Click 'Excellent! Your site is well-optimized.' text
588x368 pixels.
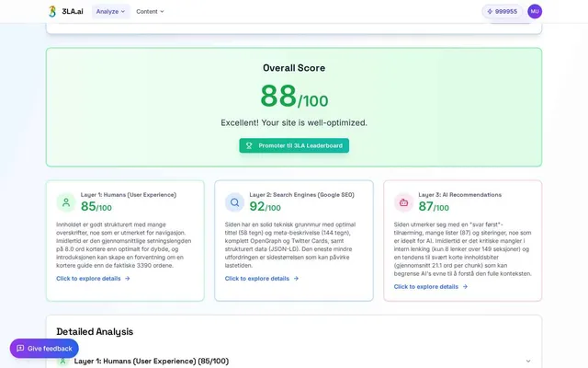tap(294, 122)
